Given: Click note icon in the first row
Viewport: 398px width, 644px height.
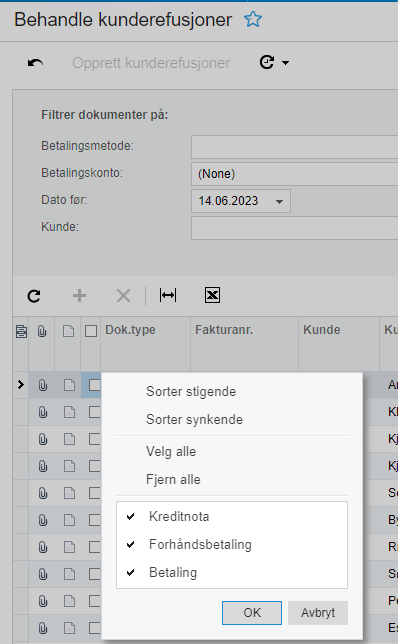Looking at the screenshot, I should point(69,385).
